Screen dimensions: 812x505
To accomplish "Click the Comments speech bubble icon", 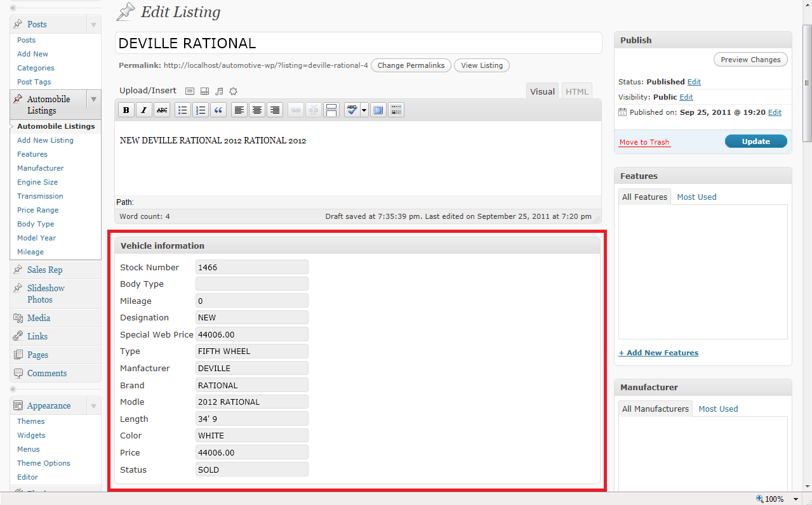I will click(18, 373).
